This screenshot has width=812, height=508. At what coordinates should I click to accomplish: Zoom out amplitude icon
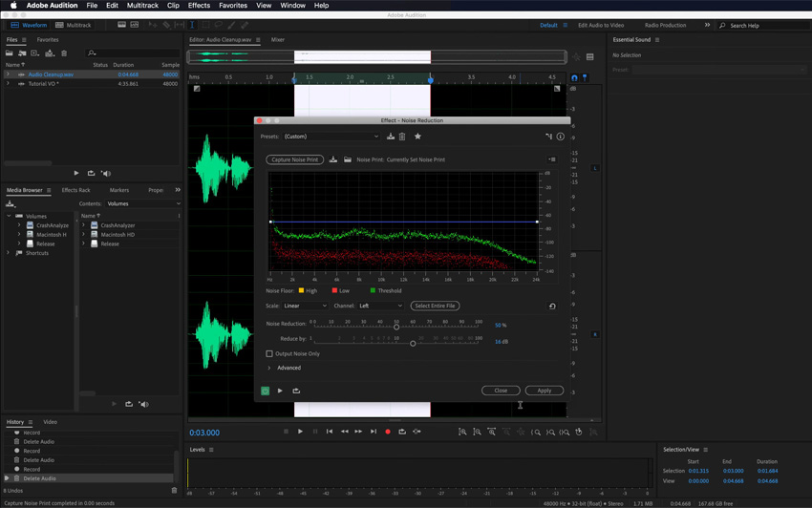pyautogui.click(x=477, y=432)
